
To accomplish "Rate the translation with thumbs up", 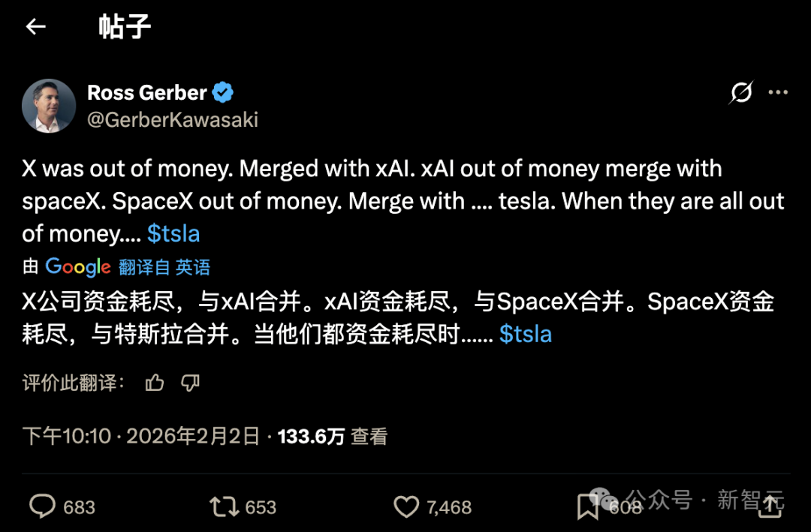I will pyautogui.click(x=155, y=383).
